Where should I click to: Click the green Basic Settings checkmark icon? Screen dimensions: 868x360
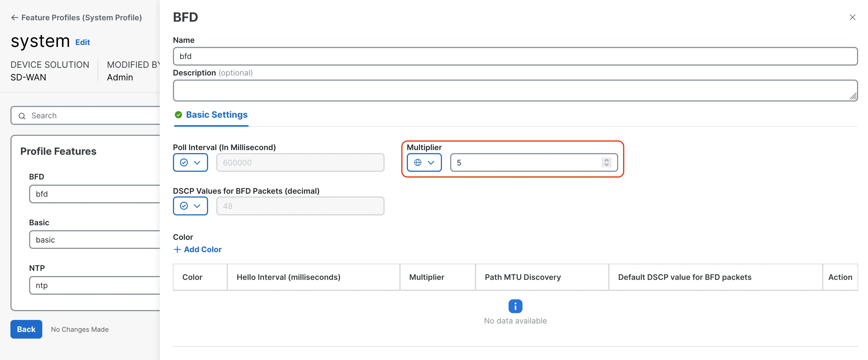pyautogui.click(x=178, y=115)
